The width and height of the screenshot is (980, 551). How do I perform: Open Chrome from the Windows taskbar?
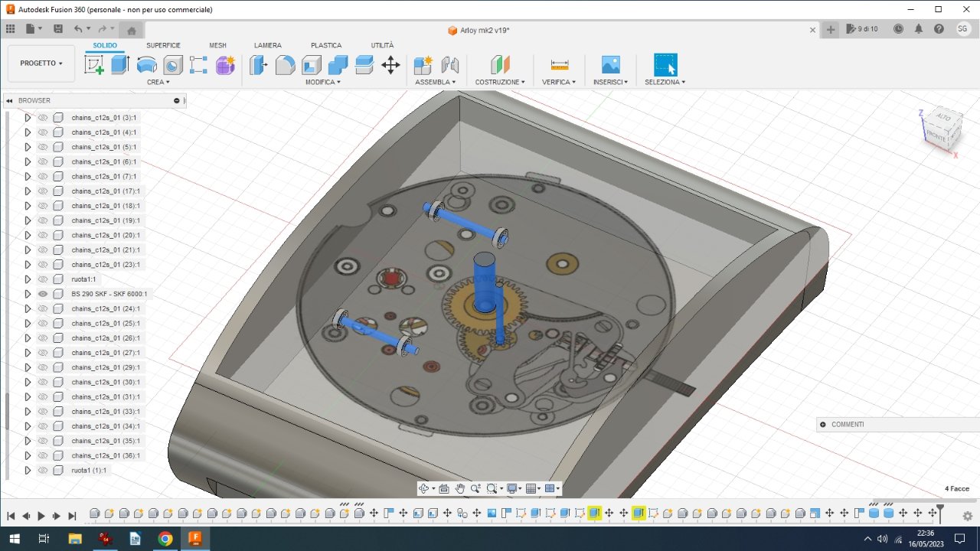click(x=165, y=539)
